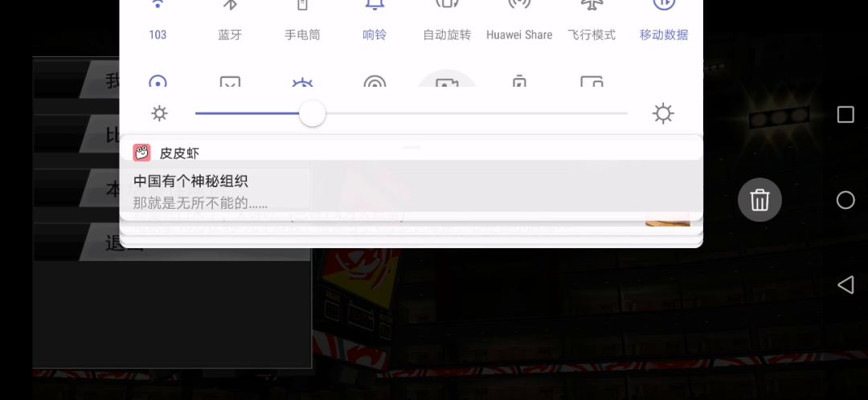This screenshot has width=868, height=400.
Task: Tap the hotspot icon
Action: pyautogui.click(x=375, y=81)
